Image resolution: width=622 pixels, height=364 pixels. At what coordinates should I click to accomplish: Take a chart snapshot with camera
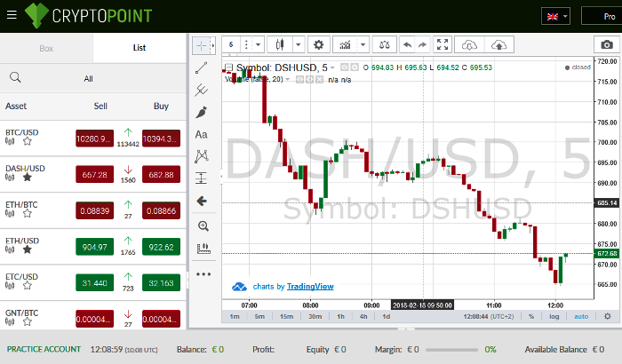(x=607, y=44)
